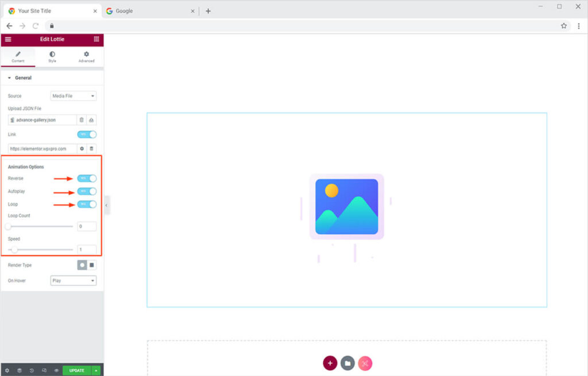This screenshot has width=588, height=376.
Task: Disable the Autoplay switch
Action: (x=87, y=191)
